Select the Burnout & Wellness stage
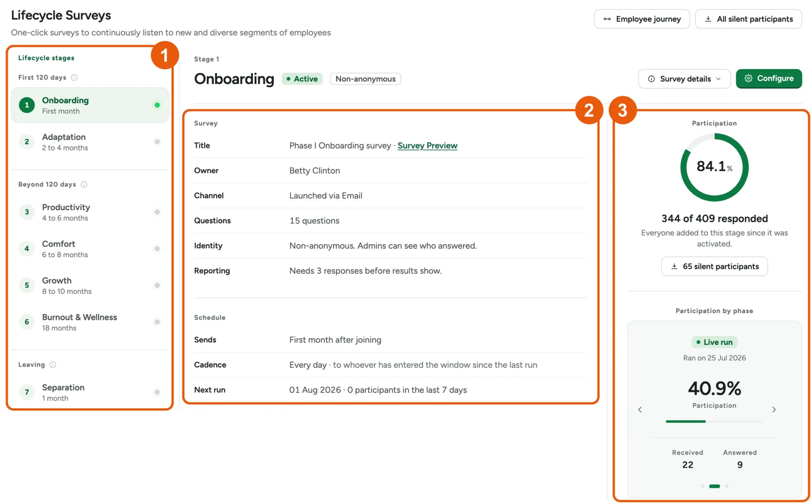The width and height of the screenshot is (812, 504). [x=90, y=322]
